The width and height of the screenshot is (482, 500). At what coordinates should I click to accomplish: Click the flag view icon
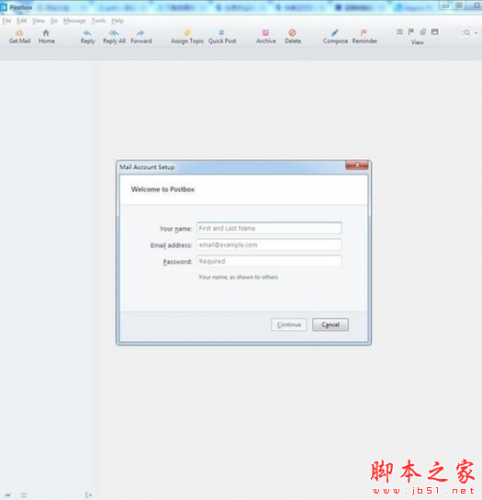pyautogui.click(x=411, y=32)
